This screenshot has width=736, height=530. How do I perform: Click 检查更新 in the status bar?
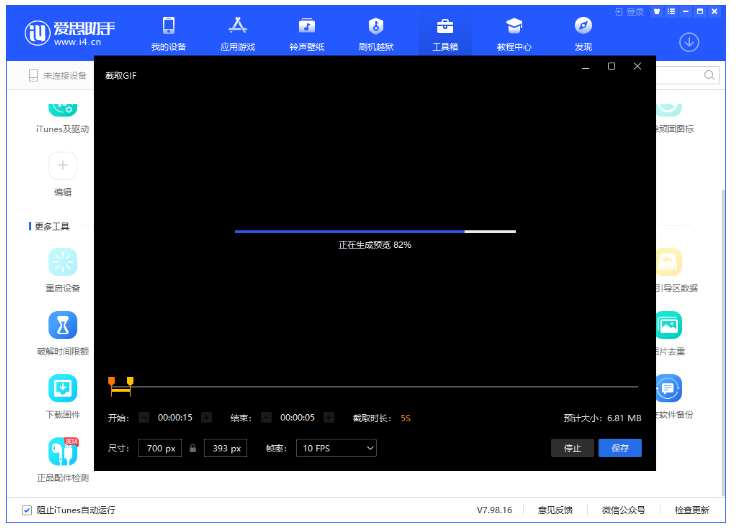tap(692, 510)
